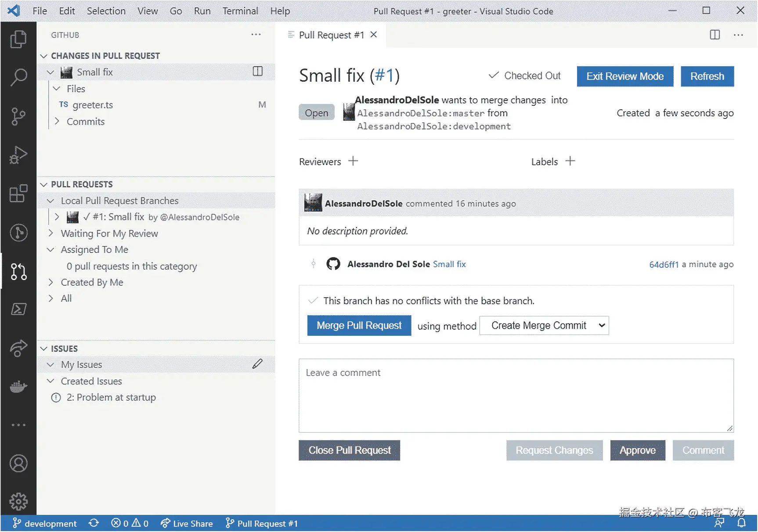
Task: Open errors and warnings count in status bar
Action: [130, 523]
